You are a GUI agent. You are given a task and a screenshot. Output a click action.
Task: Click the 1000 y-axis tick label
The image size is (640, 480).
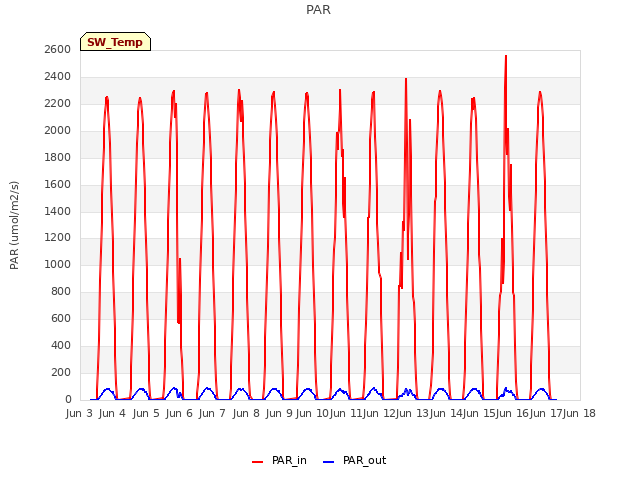(x=58, y=264)
